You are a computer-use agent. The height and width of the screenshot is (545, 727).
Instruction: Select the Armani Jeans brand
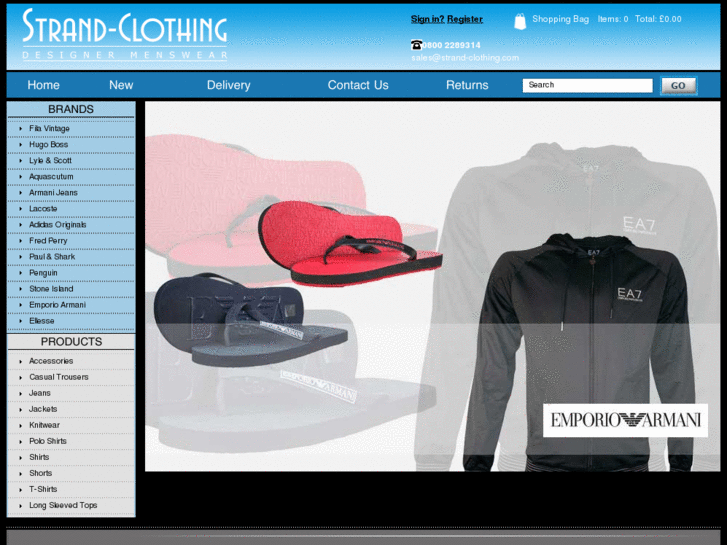(x=53, y=192)
